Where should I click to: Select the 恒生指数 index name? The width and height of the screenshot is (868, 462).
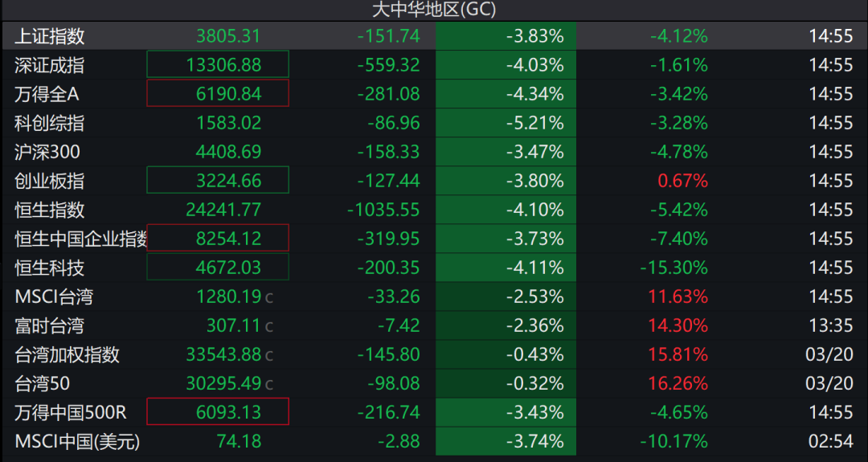50,210
